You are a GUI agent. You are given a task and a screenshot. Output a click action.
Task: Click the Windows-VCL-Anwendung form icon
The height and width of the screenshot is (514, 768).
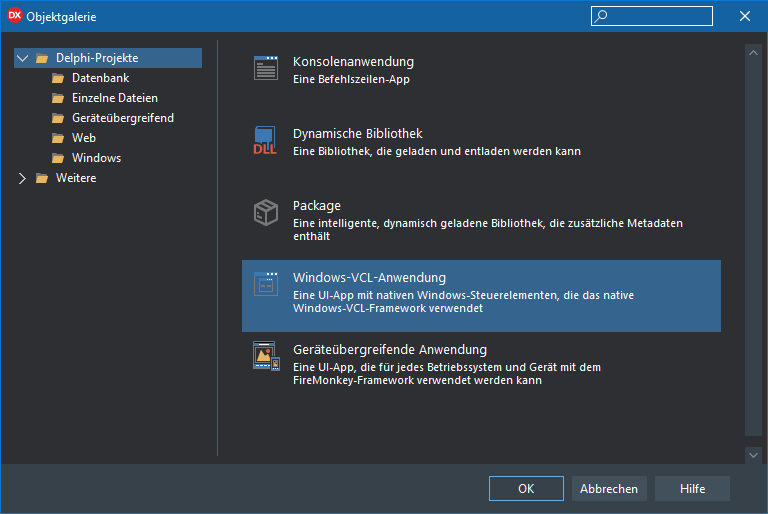point(266,285)
